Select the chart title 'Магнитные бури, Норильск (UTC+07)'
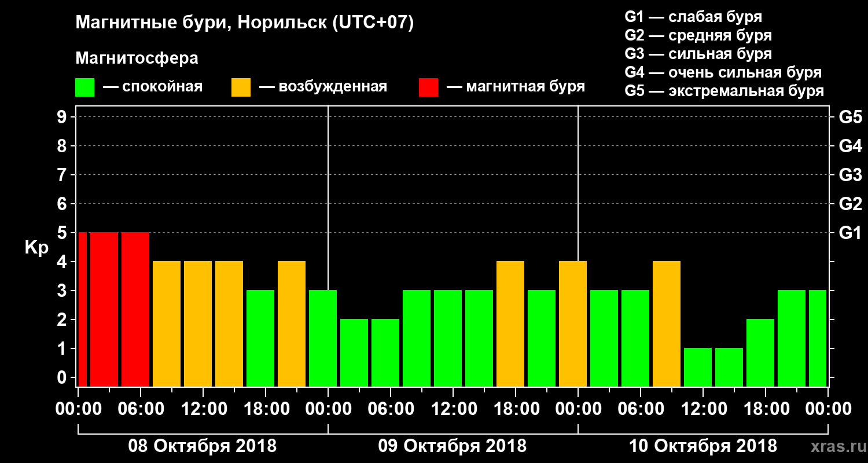The width and height of the screenshot is (868, 463). [245, 23]
